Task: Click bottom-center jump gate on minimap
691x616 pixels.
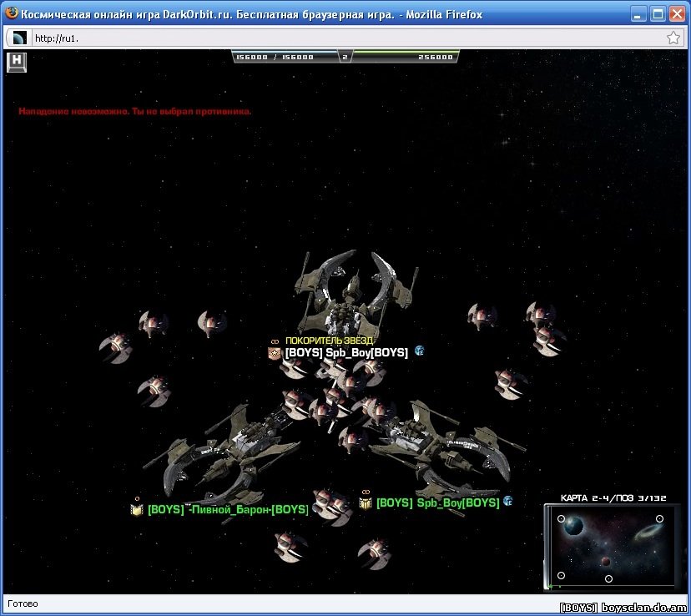Action: [608, 578]
